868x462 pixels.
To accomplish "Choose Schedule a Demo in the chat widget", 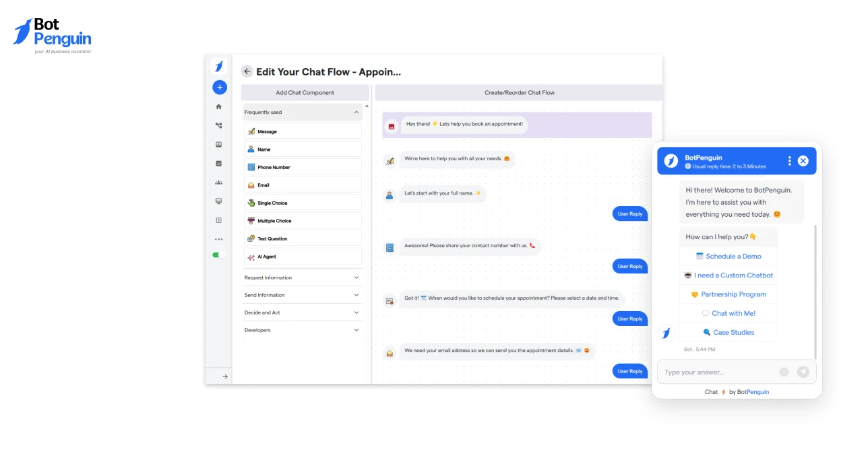I will click(728, 257).
